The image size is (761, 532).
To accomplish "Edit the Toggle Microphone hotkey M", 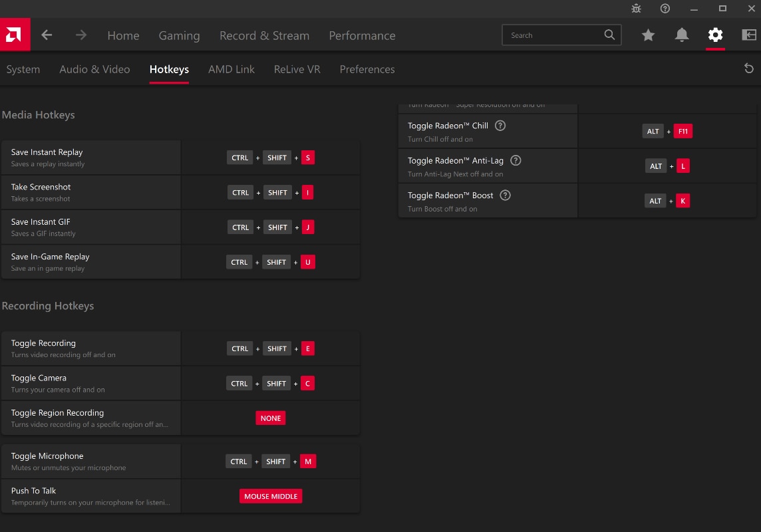I will coord(308,462).
